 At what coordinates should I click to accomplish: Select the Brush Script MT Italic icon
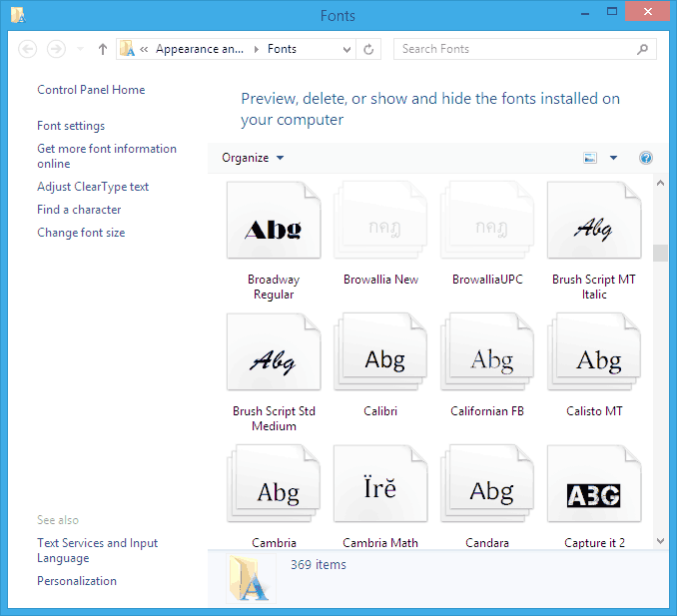(x=594, y=221)
